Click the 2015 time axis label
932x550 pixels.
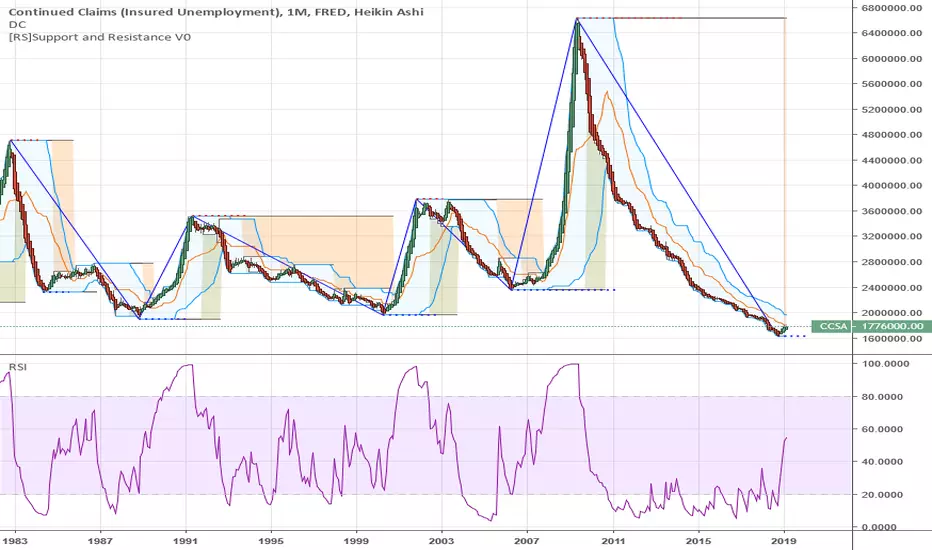[x=698, y=540]
